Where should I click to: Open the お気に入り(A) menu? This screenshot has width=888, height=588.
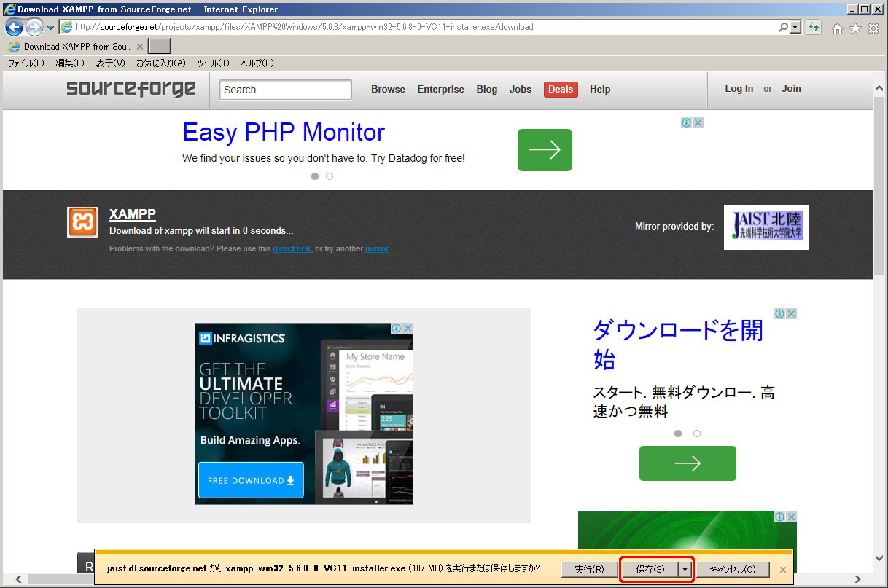tap(160, 63)
